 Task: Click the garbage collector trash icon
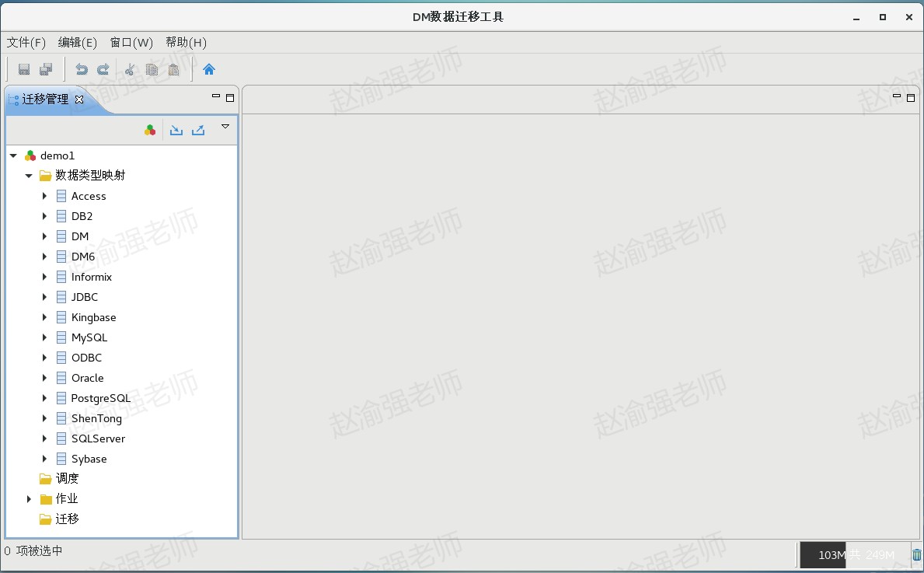coord(916,554)
